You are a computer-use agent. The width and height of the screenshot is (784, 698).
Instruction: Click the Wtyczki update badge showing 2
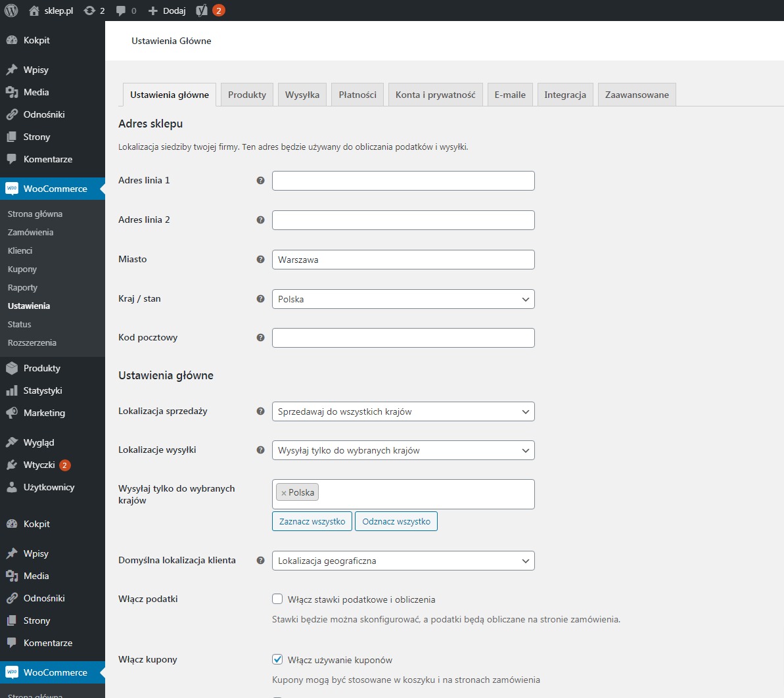64,465
